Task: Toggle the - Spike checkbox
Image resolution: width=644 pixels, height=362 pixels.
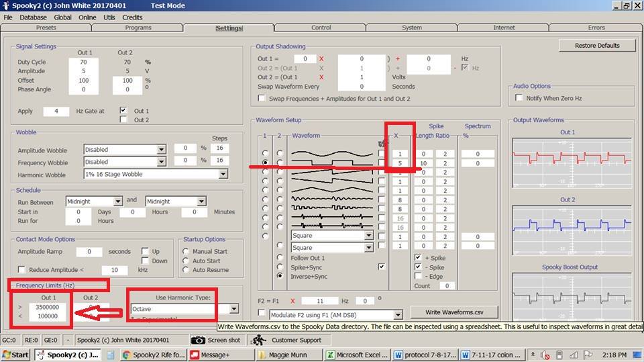Action: click(x=418, y=267)
